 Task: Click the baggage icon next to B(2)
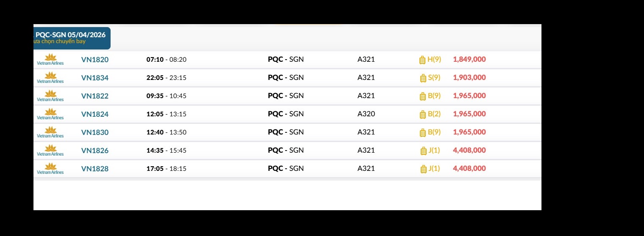point(422,114)
